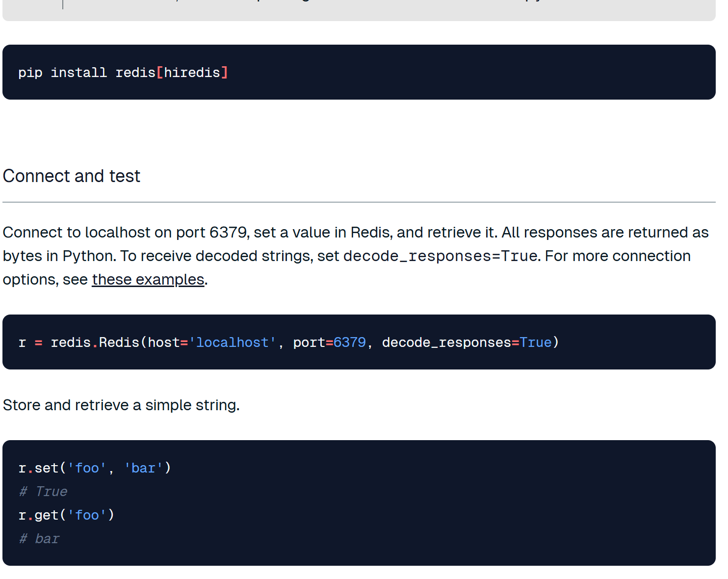Image resolution: width=728 pixels, height=579 pixels.
Task: Open the "these examples" link
Action: tap(148, 280)
